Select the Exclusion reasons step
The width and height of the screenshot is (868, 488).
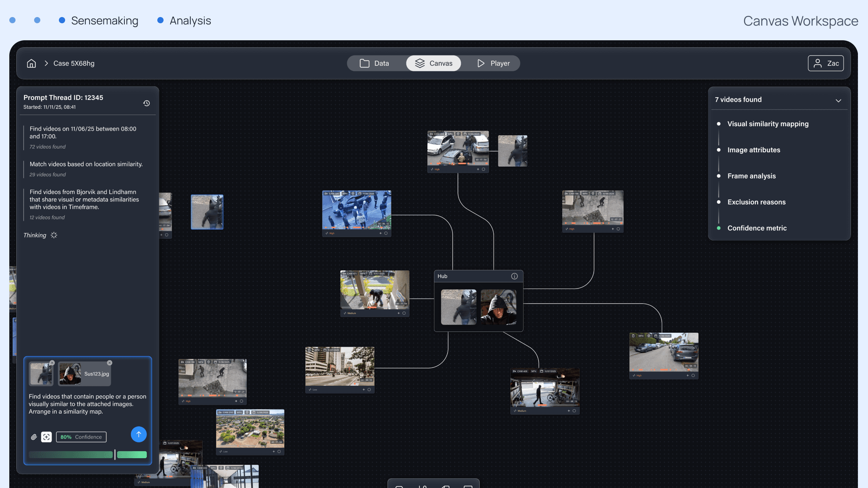click(756, 202)
